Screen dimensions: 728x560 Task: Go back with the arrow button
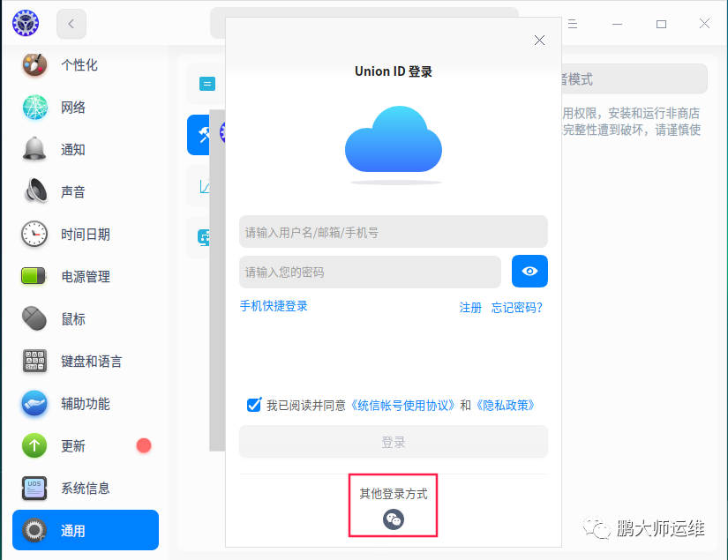tap(71, 24)
